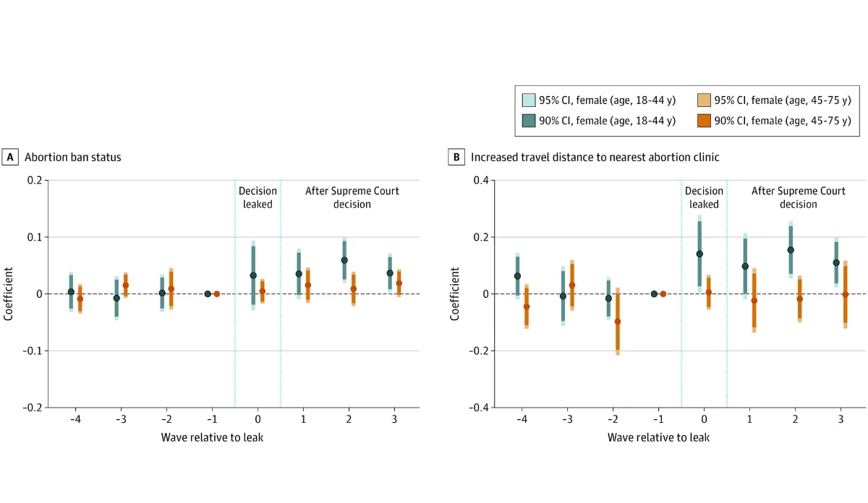Click "Decision leaked" label in panel A
This screenshot has height=503, width=868.
click(258, 197)
